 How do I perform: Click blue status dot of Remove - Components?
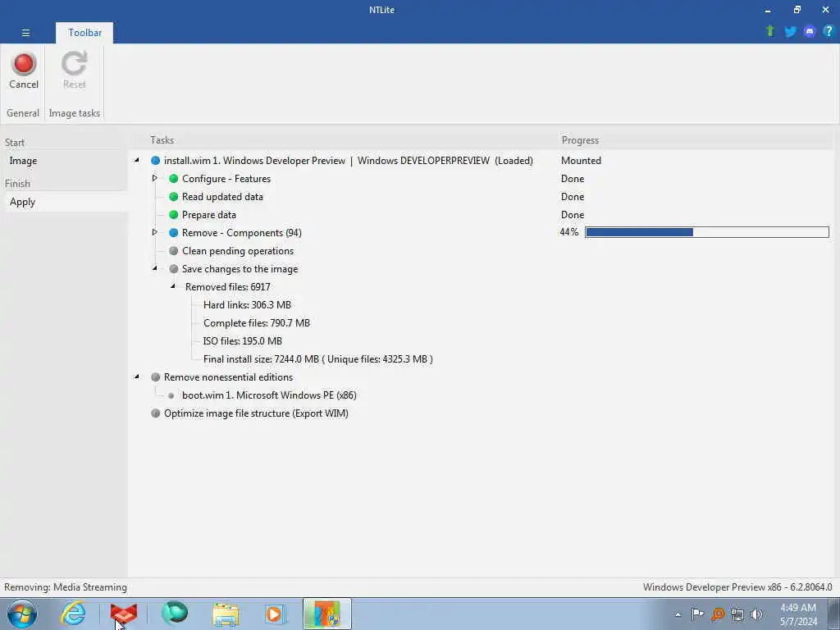tap(174, 233)
